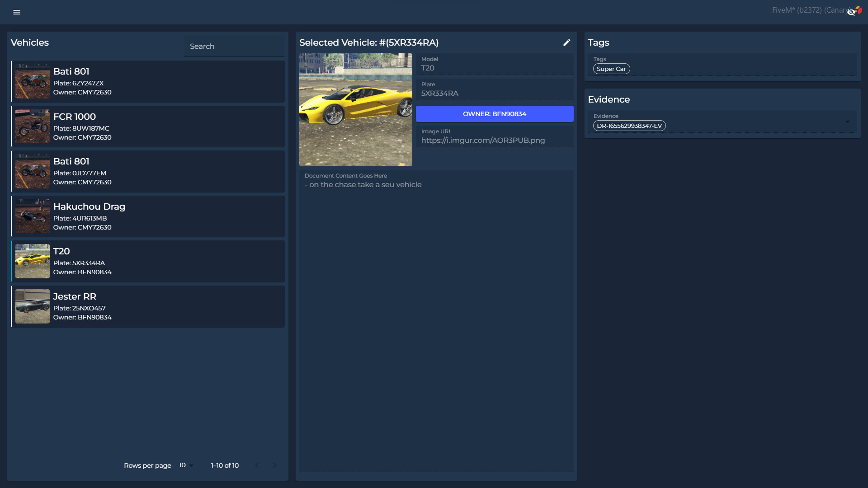Click 'Plate: 25NXO457' text

tap(80, 308)
